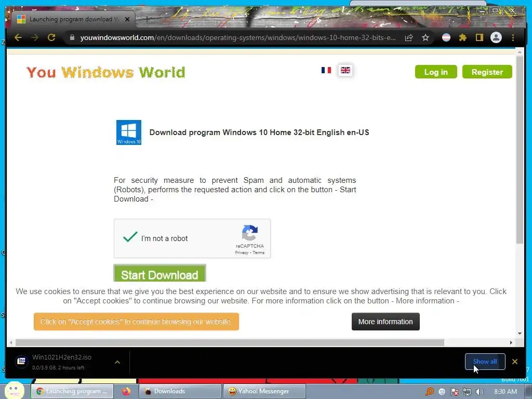This screenshot has height=399, width=532.
Task: Click the grey smiley tray icon
Action: [442, 392]
